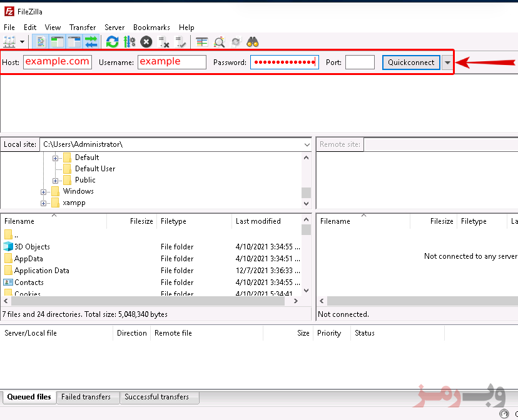Sort remote files by Filetype column
The height and width of the screenshot is (420, 518).
click(482, 221)
